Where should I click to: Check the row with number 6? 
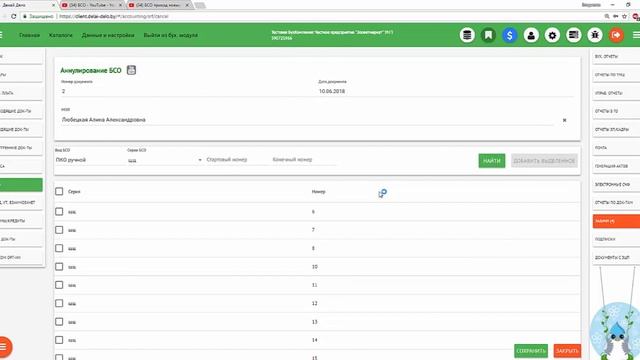pos(59,211)
